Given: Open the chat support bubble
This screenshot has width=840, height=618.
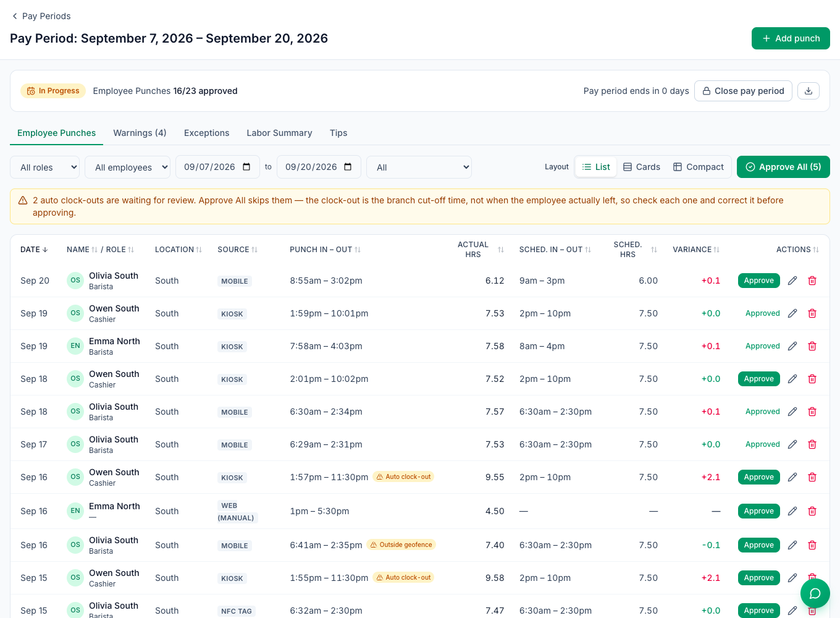Looking at the screenshot, I should coord(815,594).
